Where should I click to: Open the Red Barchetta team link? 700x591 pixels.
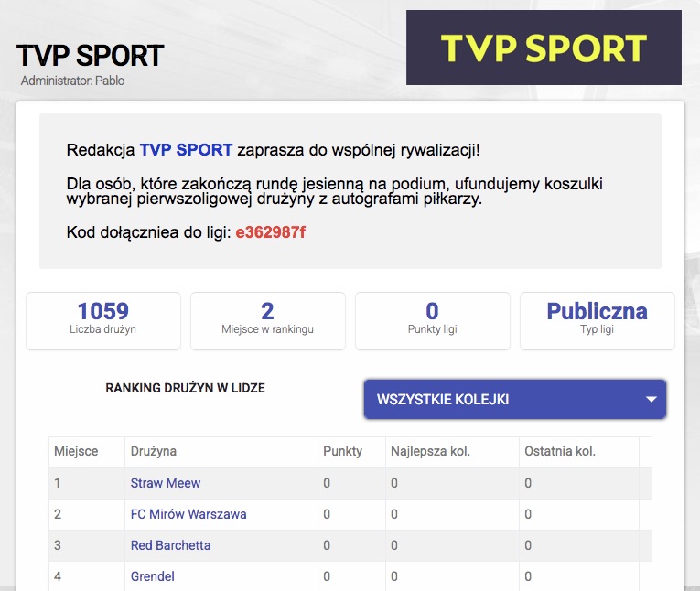[170, 545]
